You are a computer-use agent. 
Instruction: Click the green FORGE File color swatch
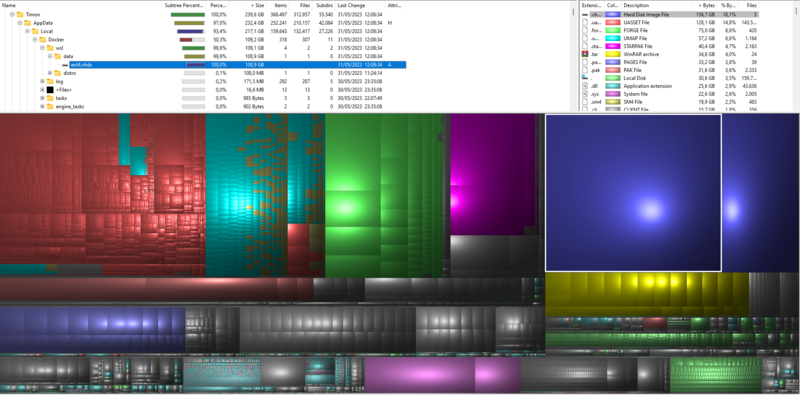[x=612, y=31]
